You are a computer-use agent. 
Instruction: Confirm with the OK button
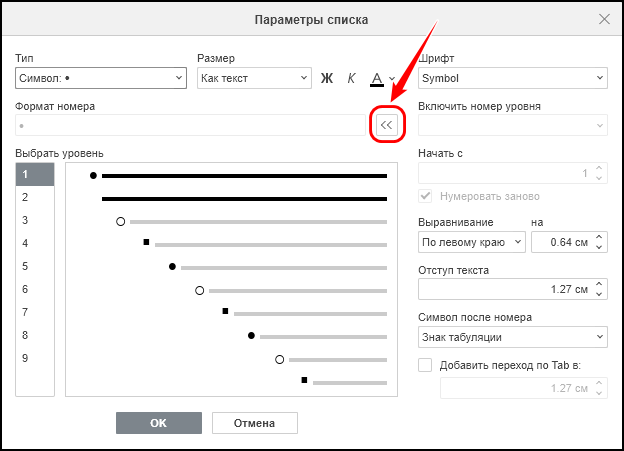click(159, 423)
